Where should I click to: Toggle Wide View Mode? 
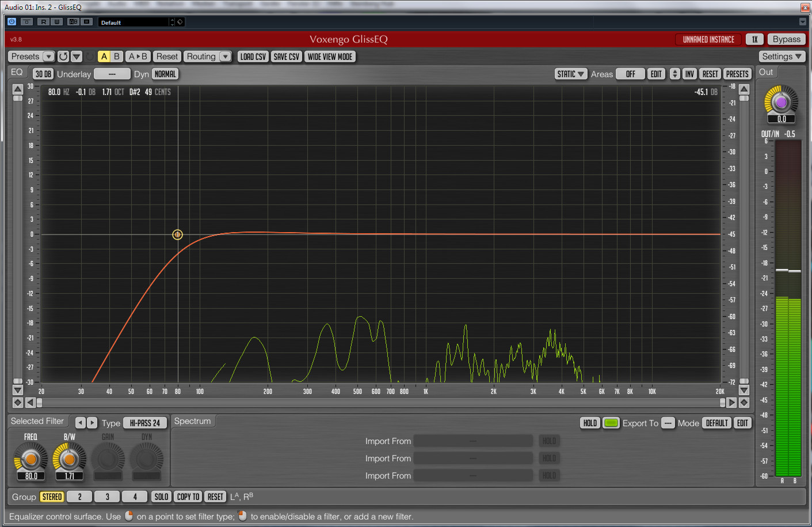[330, 56]
